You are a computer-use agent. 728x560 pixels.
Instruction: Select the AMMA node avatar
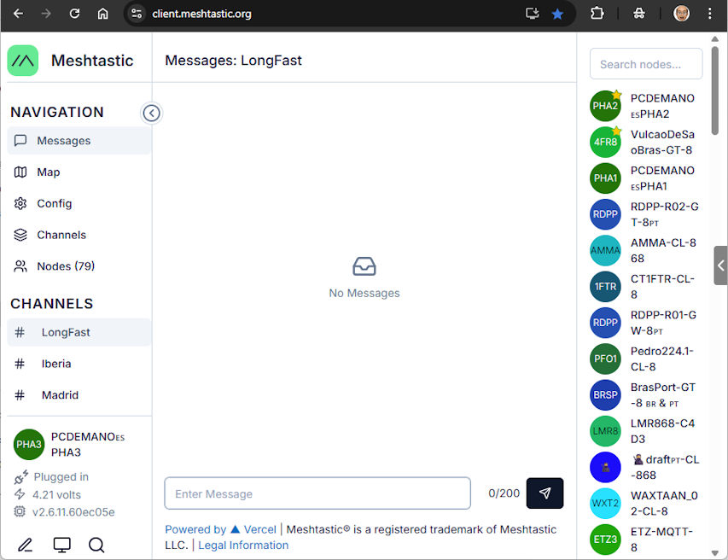(605, 251)
